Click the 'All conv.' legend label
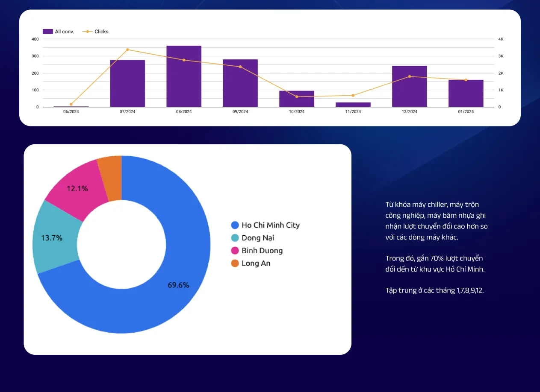 coord(65,32)
